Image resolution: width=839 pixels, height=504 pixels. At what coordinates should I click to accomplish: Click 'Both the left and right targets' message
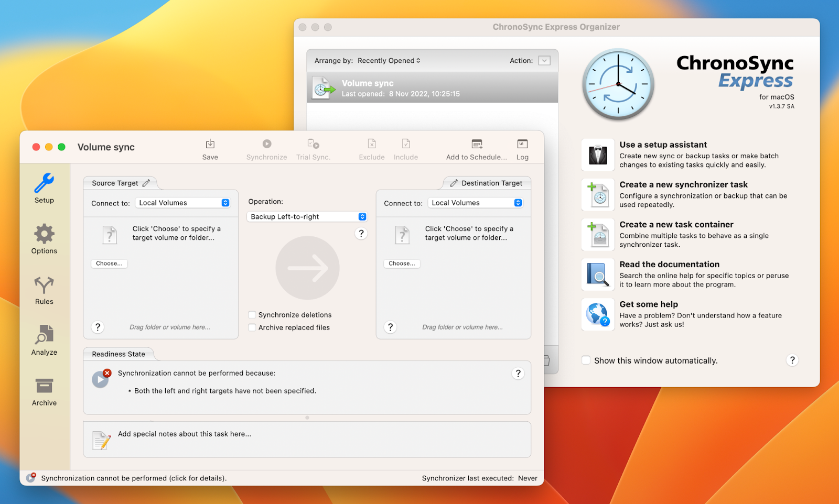click(x=225, y=391)
